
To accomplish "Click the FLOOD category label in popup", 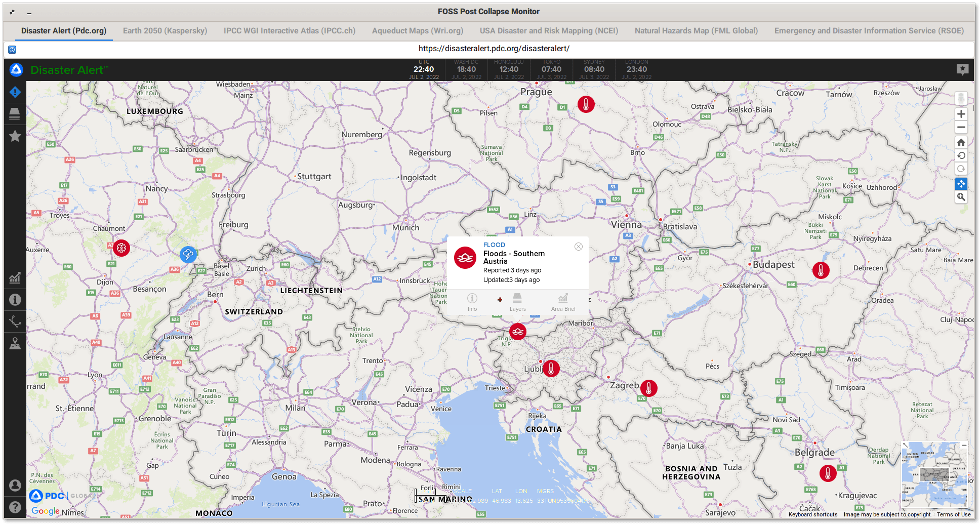I will (x=494, y=245).
